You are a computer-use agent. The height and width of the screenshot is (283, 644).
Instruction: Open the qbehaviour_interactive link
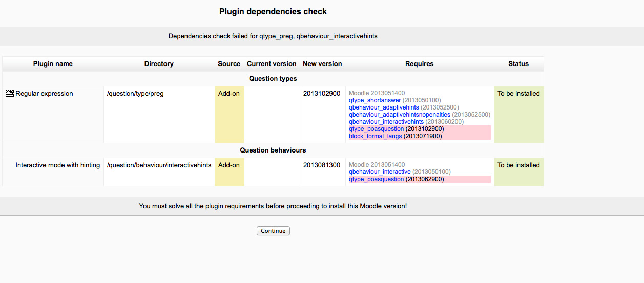point(380,172)
